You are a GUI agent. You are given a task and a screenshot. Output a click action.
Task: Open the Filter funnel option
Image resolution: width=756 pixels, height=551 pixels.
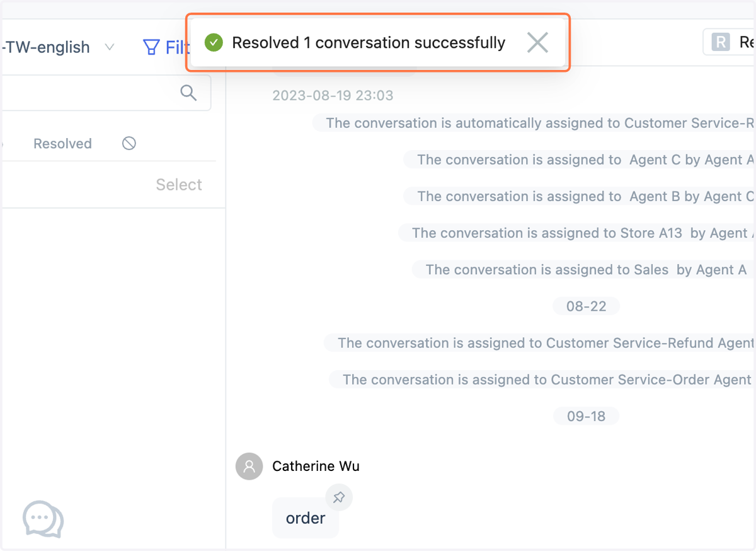pos(166,47)
